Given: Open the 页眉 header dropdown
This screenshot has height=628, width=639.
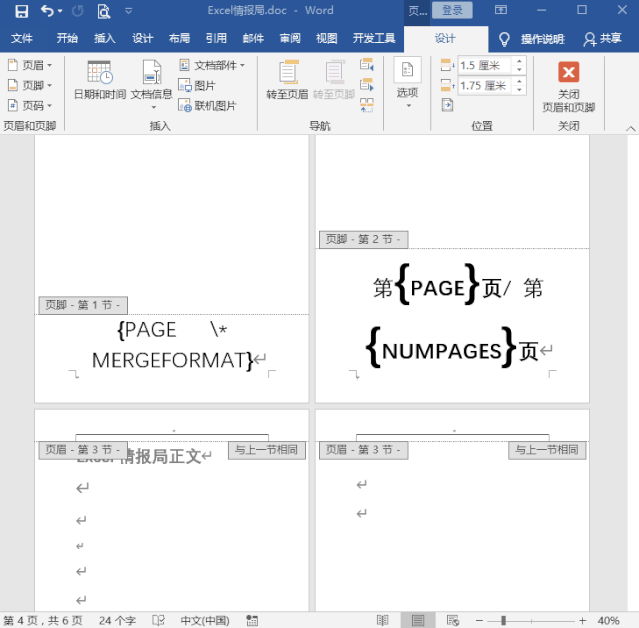Looking at the screenshot, I should coord(30,65).
